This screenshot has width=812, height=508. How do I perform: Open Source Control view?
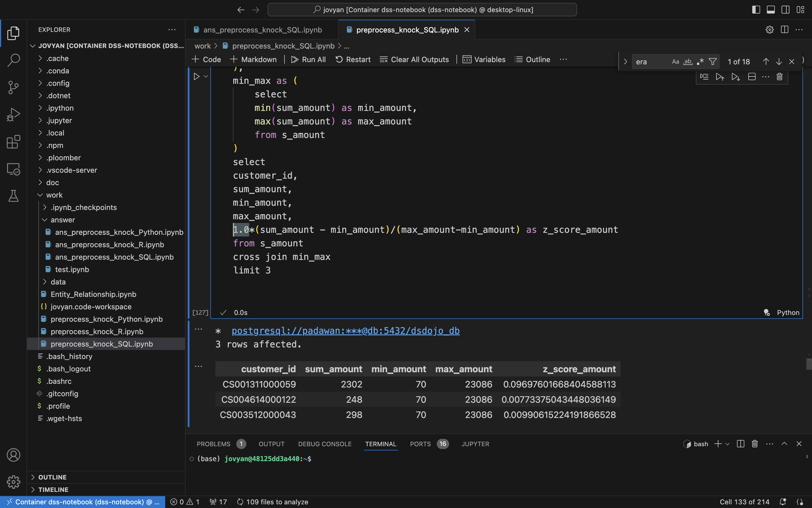pyautogui.click(x=14, y=87)
